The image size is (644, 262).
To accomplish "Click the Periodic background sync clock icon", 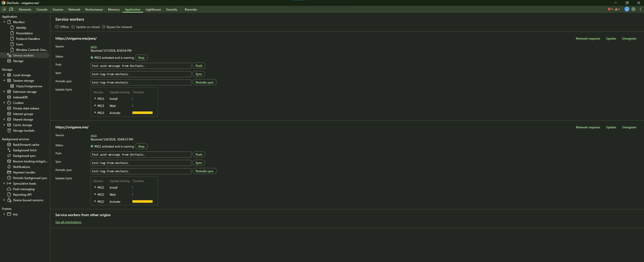I will pos(9,178).
